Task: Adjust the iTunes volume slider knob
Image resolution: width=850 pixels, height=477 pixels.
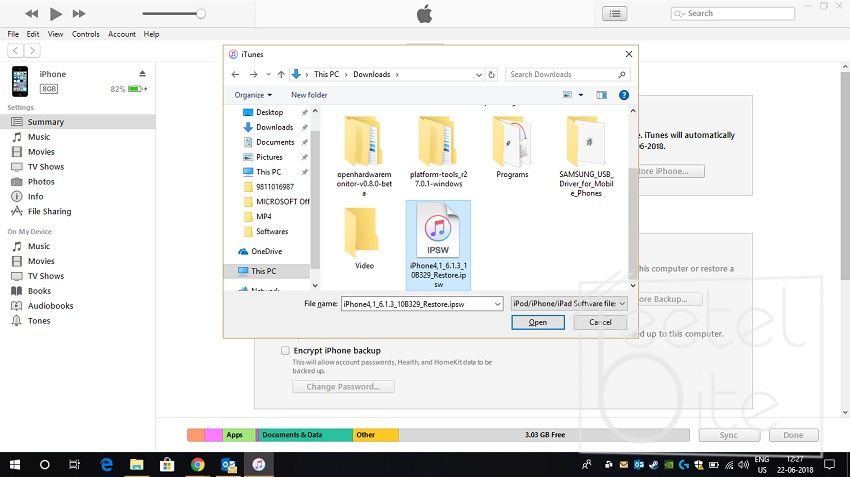Action: (x=201, y=14)
